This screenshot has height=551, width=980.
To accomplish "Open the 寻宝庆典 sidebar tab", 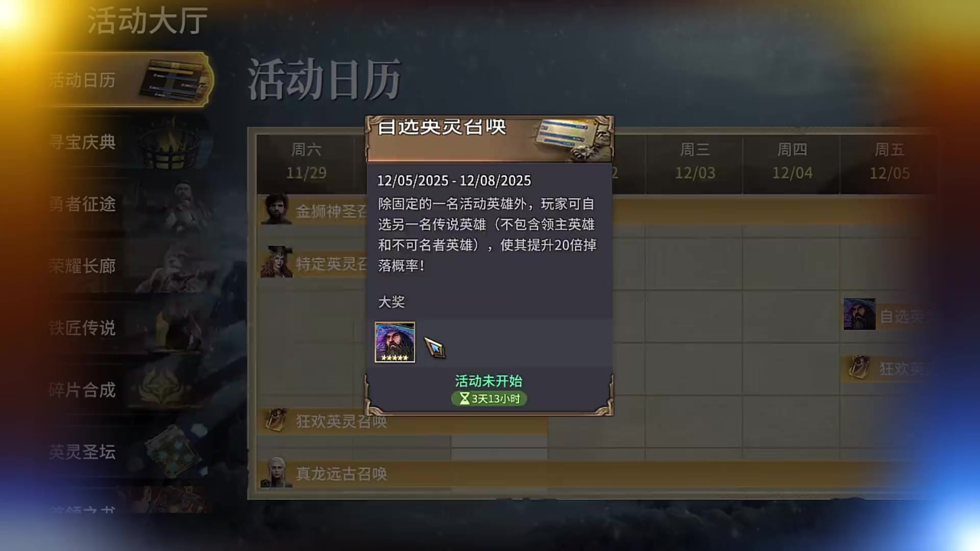I will (x=128, y=142).
